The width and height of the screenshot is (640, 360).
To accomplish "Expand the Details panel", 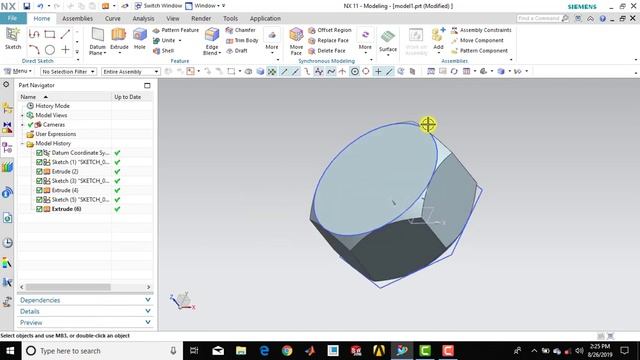I will coord(85,311).
